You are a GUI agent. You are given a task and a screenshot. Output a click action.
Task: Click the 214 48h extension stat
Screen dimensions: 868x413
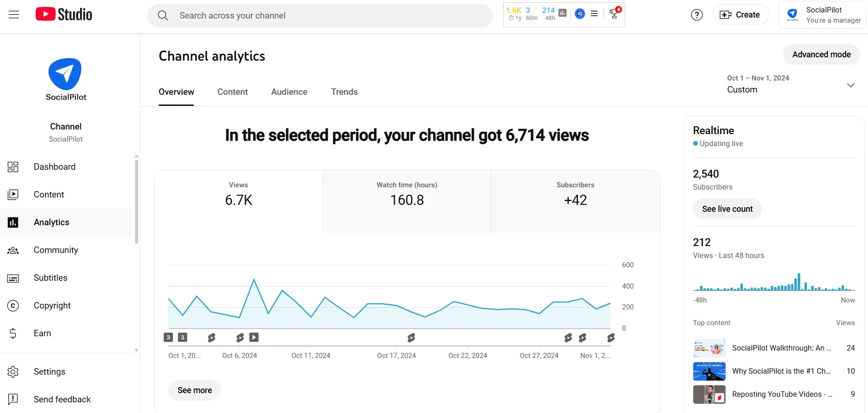(548, 14)
